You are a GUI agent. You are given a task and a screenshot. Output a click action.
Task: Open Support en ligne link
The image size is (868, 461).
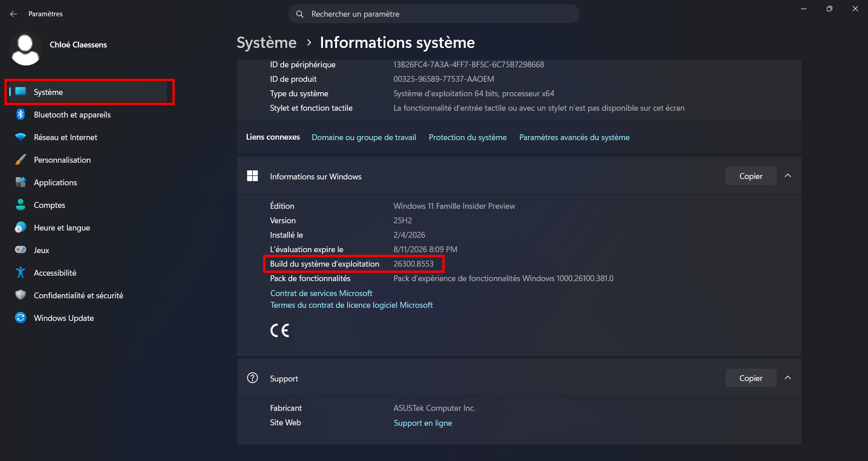coord(423,423)
